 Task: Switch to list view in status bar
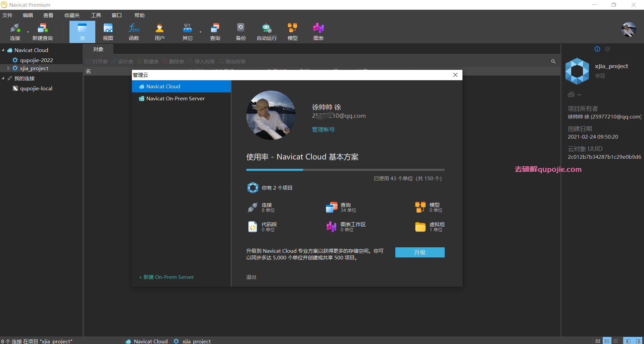point(607,341)
